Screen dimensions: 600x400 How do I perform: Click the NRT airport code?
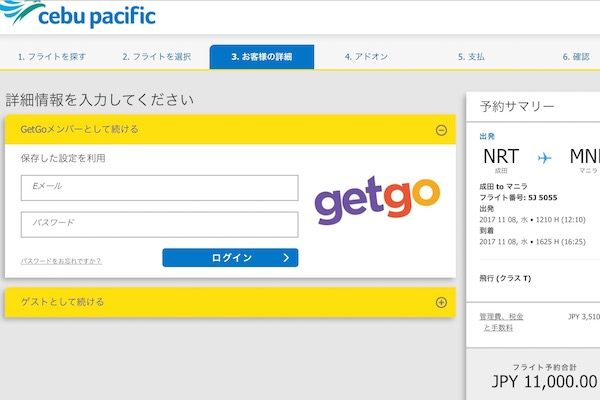(x=501, y=156)
